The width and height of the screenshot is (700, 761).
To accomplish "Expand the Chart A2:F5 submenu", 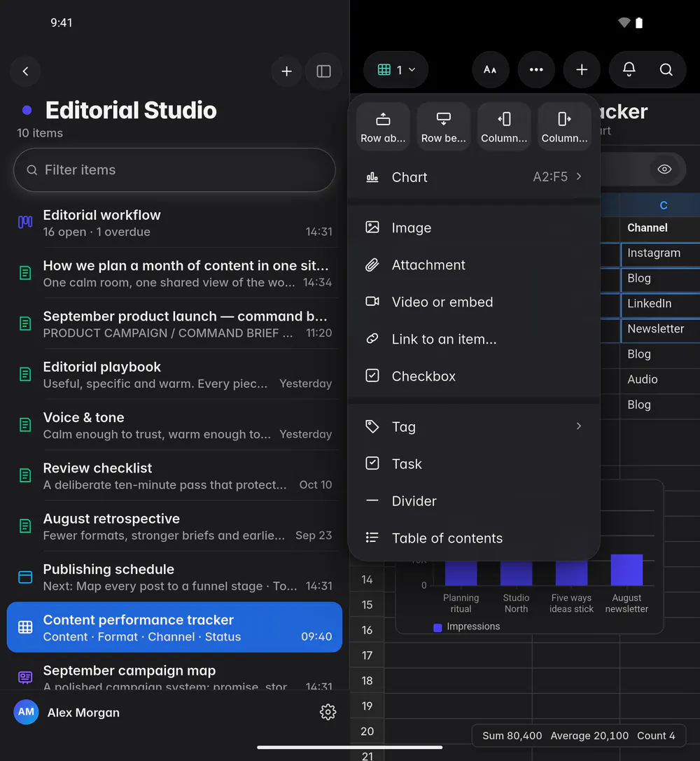I will [474, 177].
